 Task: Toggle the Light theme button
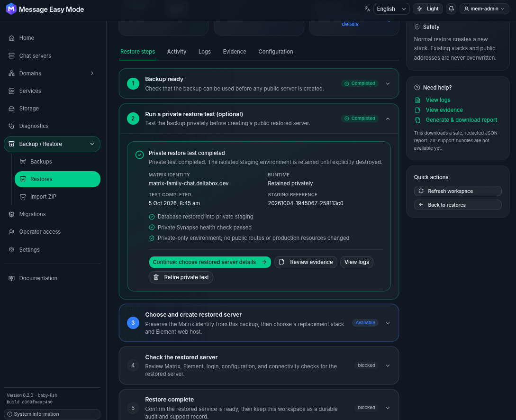pos(428,9)
